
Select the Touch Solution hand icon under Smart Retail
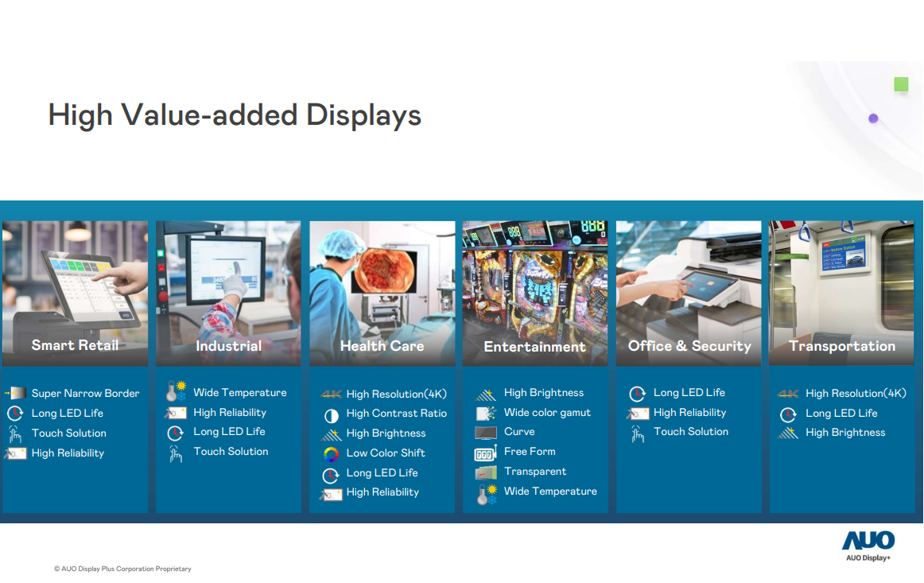pos(16,433)
